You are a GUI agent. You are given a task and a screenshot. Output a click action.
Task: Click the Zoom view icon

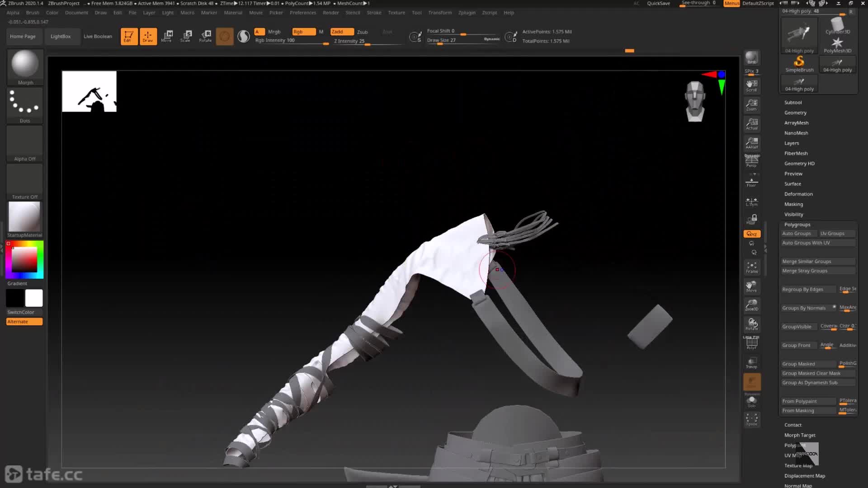(752, 104)
